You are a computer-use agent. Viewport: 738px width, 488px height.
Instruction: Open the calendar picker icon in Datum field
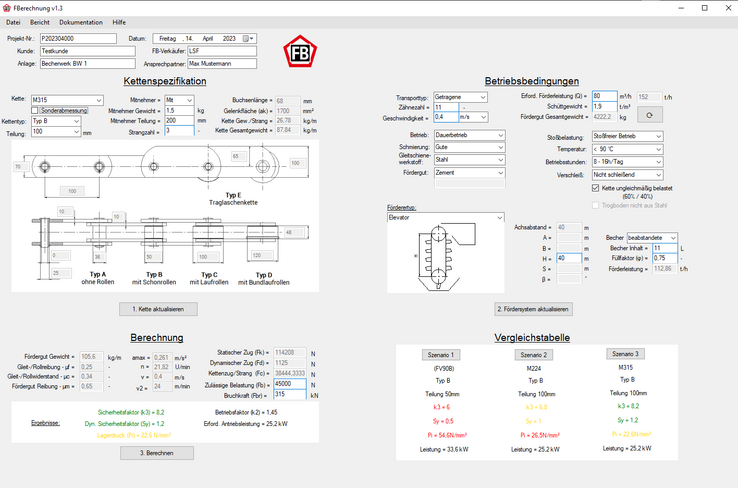tap(246, 39)
